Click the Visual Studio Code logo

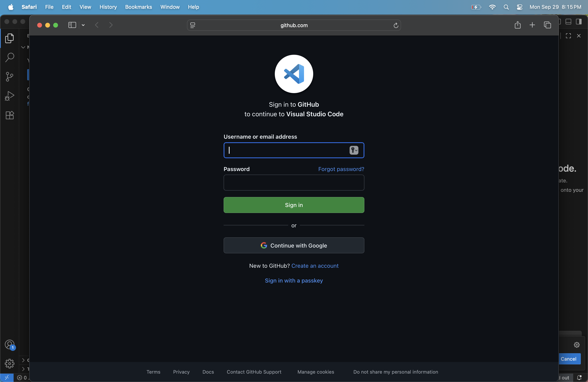294,74
